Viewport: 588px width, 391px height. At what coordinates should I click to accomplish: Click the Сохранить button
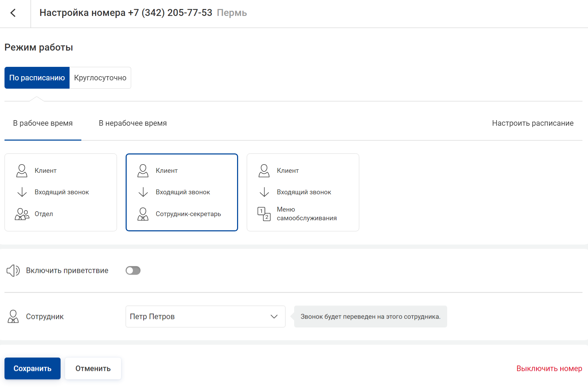pos(33,368)
